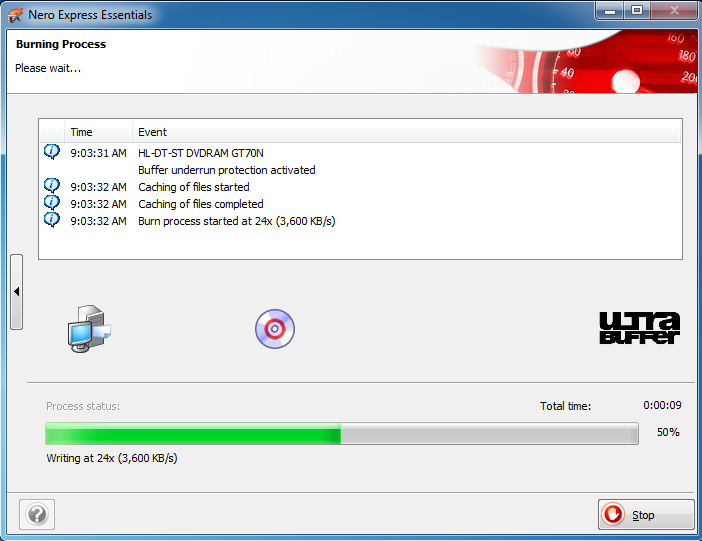The width and height of the screenshot is (702, 541).
Task: Select the 'Caching of files completed' row
Action: click(360, 204)
